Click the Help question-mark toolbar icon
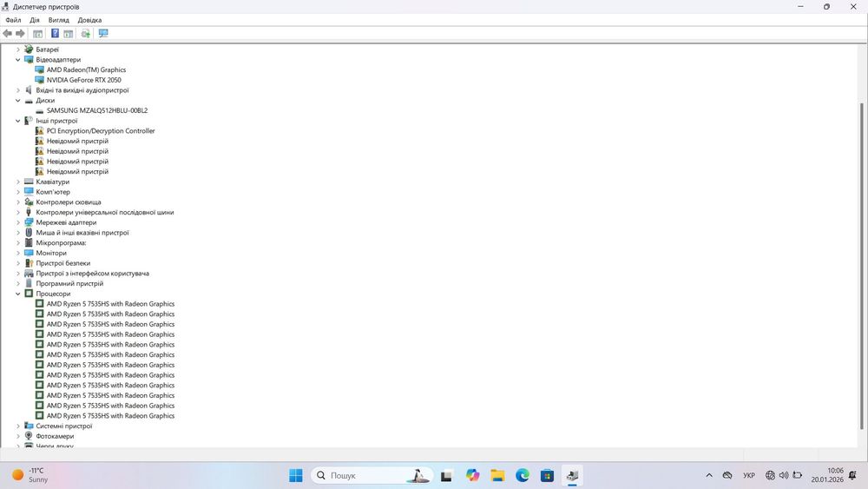Image resolution: width=868 pixels, height=489 pixels. point(55,34)
